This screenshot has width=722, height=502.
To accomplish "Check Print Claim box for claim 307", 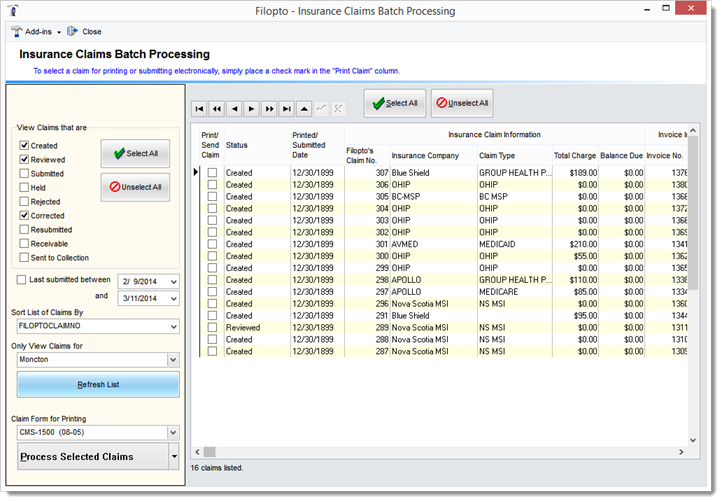I will pos(212,173).
